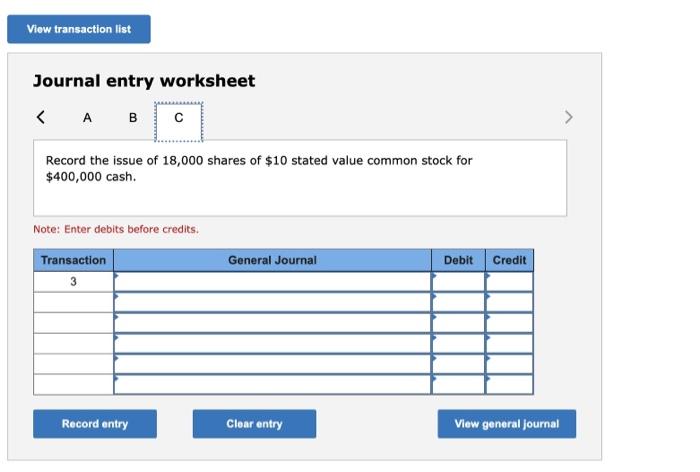700x472 pixels.
Task: Click the Transaction 3 cell
Action: [73, 282]
